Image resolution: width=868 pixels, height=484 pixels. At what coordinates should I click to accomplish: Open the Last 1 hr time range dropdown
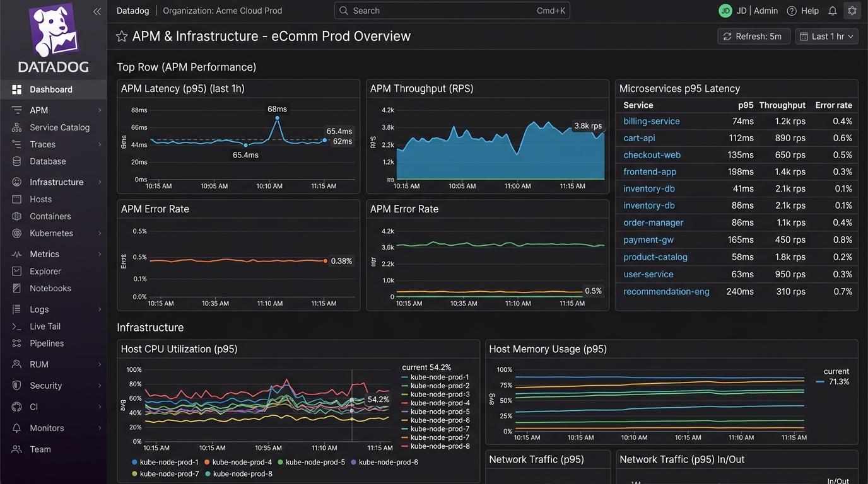826,37
